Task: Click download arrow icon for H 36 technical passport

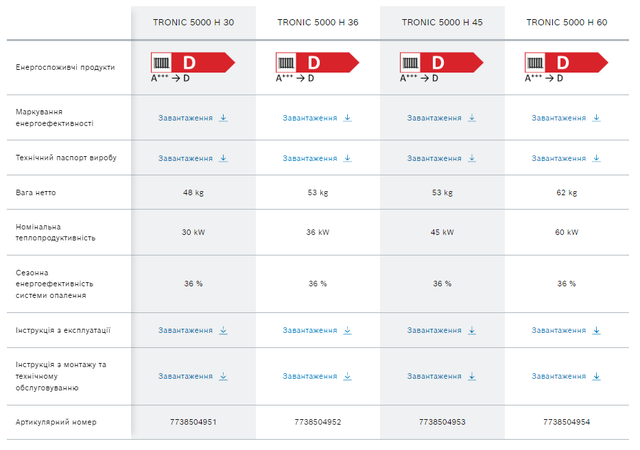Action: (x=347, y=158)
